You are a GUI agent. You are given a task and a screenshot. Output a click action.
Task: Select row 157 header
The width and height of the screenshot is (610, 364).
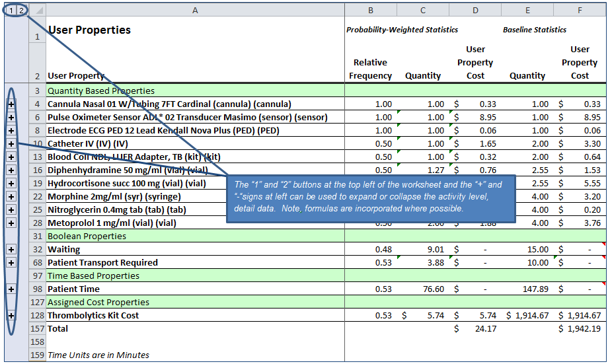[x=38, y=328]
